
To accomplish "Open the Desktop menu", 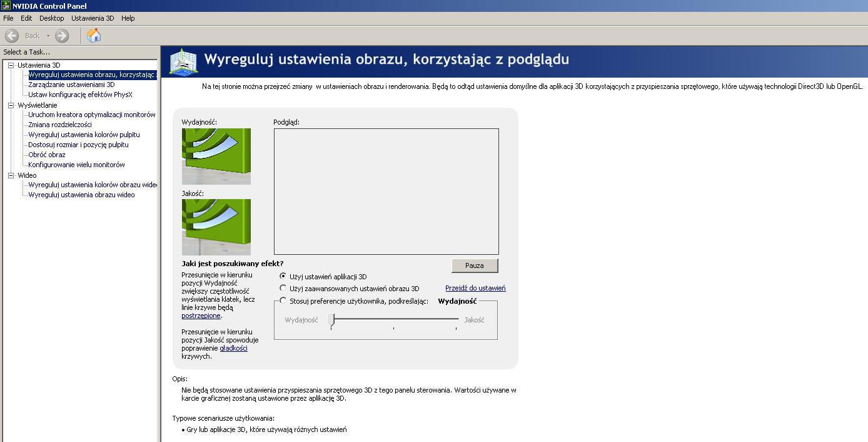I will [x=52, y=18].
